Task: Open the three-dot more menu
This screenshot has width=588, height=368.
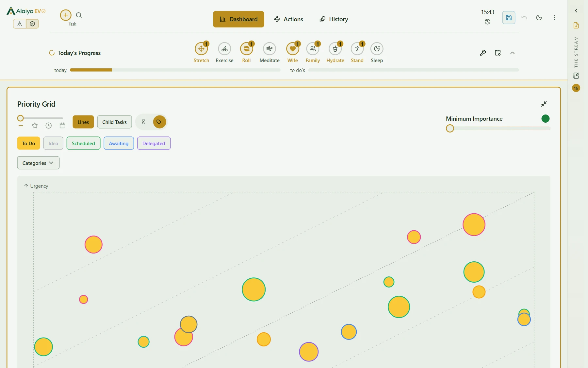Action: click(554, 18)
